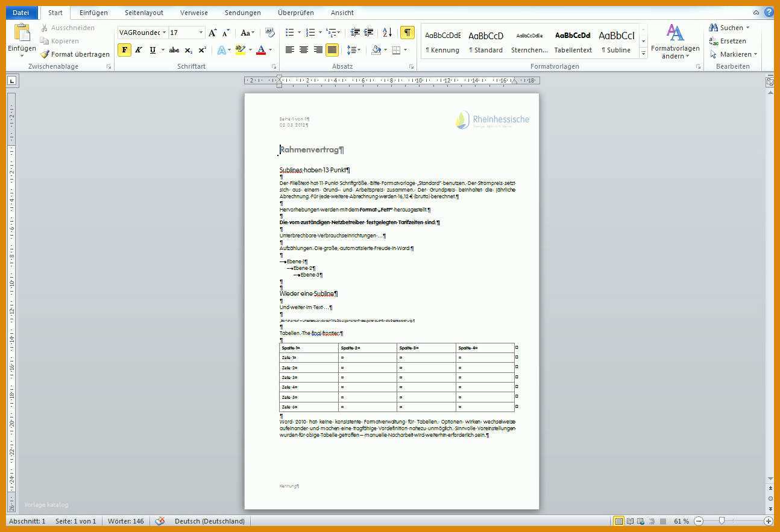The height and width of the screenshot is (532, 780).
Task: Click Formatvorlagen ändern icon
Action: click(675, 33)
